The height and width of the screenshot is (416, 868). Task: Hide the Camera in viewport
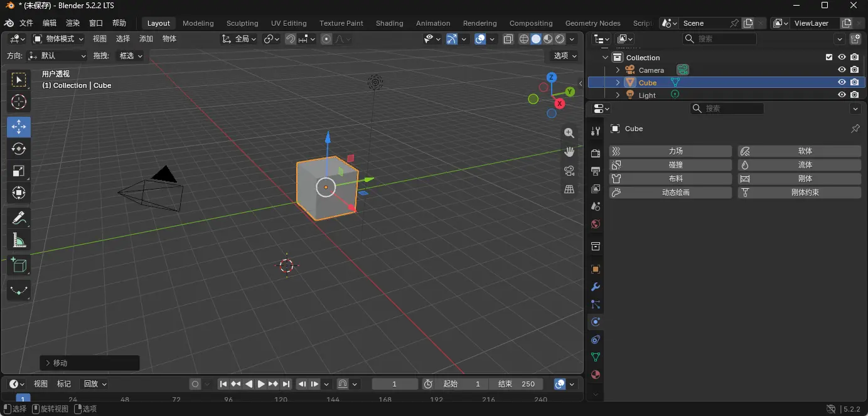point(842,70)
